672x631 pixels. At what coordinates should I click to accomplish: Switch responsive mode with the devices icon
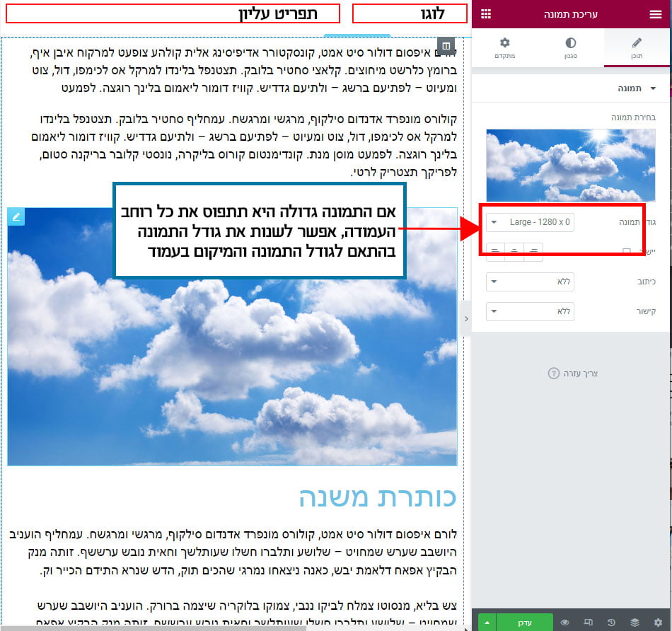coord(588,623)
